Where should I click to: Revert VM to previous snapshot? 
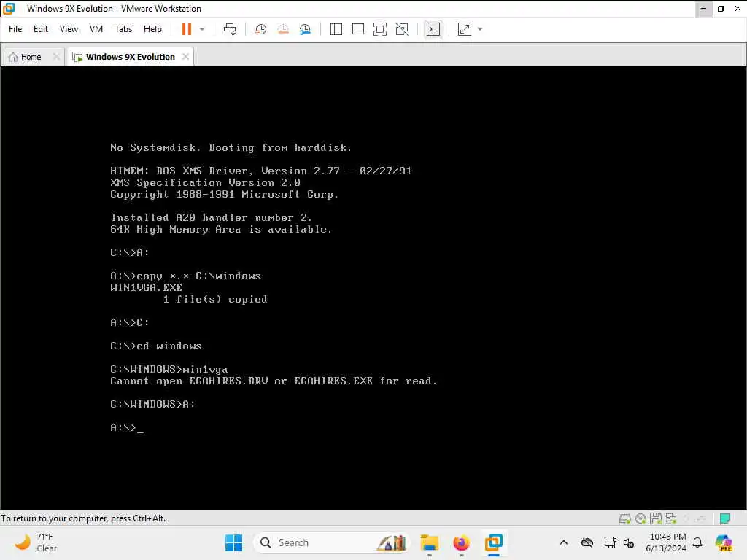point(283,29)
